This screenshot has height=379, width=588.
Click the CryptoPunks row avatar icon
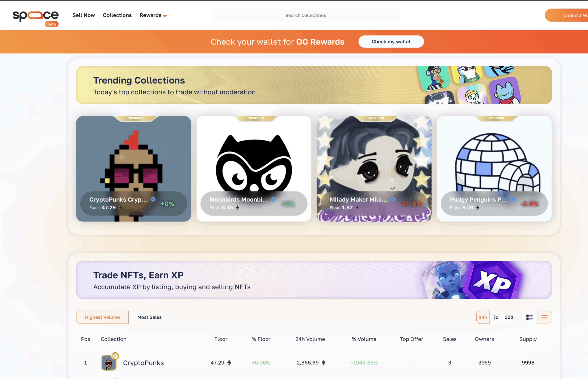109,362
